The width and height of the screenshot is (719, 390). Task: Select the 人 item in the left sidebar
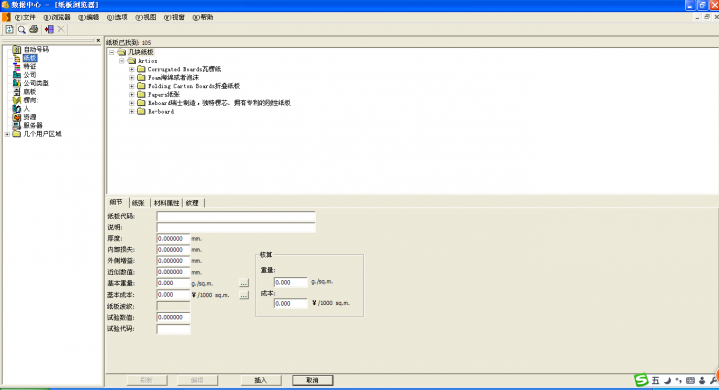coord(26,109)
